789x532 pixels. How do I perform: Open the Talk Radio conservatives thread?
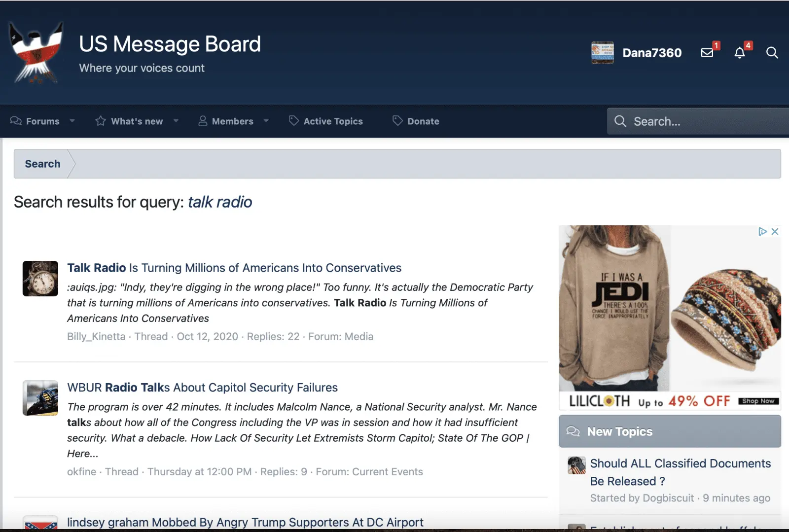coord(234,268)
